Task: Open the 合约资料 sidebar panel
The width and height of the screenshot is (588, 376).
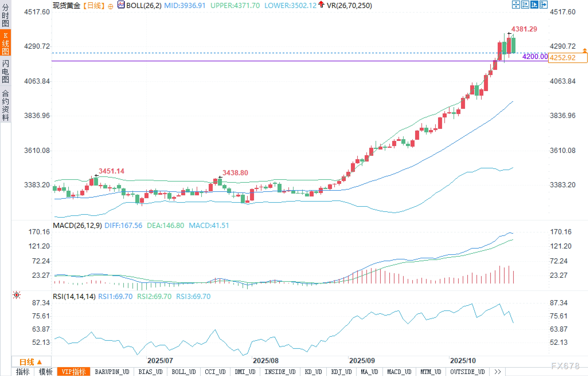Action: [x=5, y=105]
